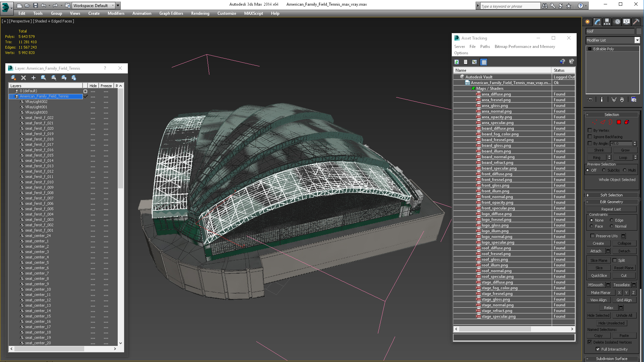Click the New Scene icon in quick access toolbar

[19, 5]
